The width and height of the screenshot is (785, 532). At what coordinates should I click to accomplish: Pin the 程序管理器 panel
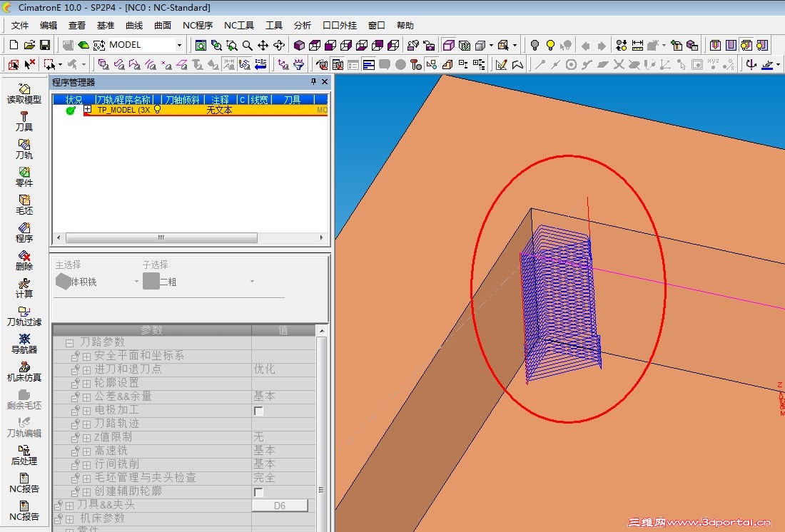313,81
